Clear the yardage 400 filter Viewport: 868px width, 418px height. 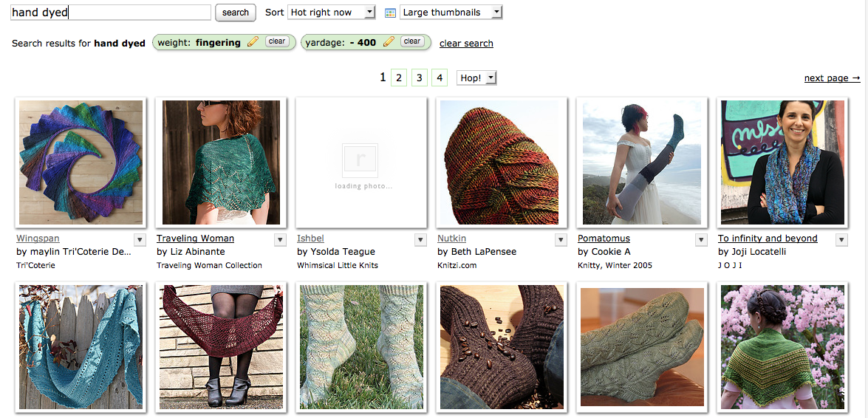click(x=412, y=41)
